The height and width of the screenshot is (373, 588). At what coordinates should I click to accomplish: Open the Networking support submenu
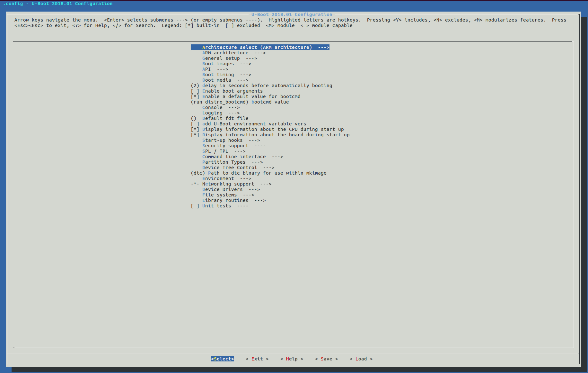pyautogui.click(x=231, y=184)
